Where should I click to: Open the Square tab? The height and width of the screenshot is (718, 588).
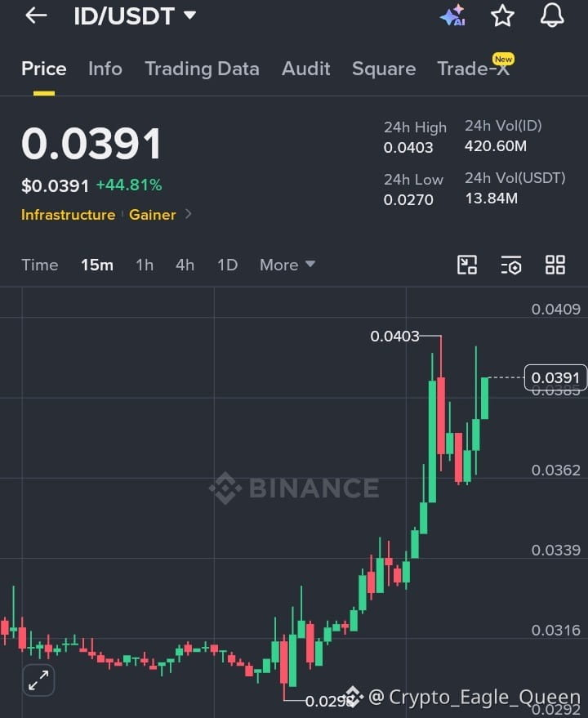(384, 69)
